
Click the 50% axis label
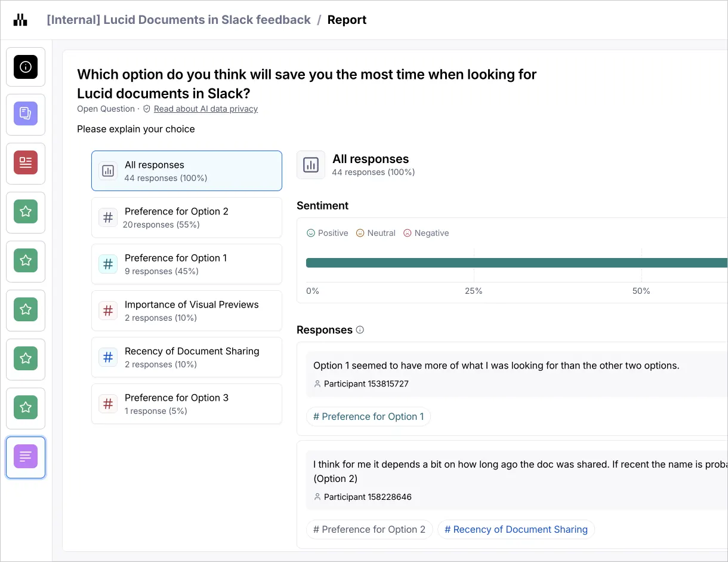[641, 291]
